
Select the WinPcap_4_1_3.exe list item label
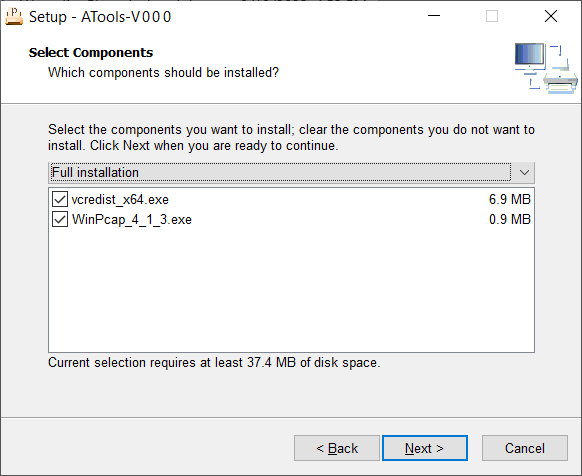132,219
